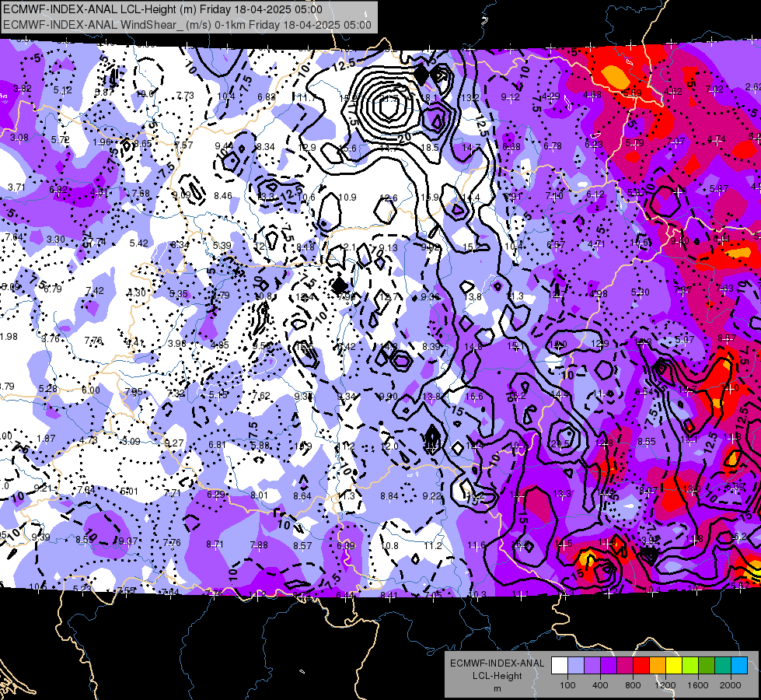Pick the yellow legend color swatch
761x700 pixels.
coord(674,665)
